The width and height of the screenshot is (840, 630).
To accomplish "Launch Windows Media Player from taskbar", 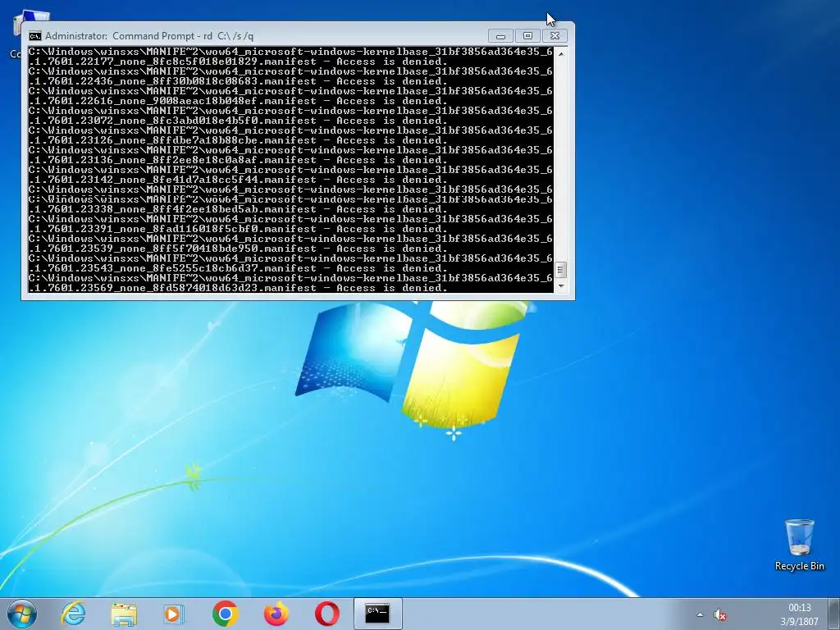I will coord(174,614).
